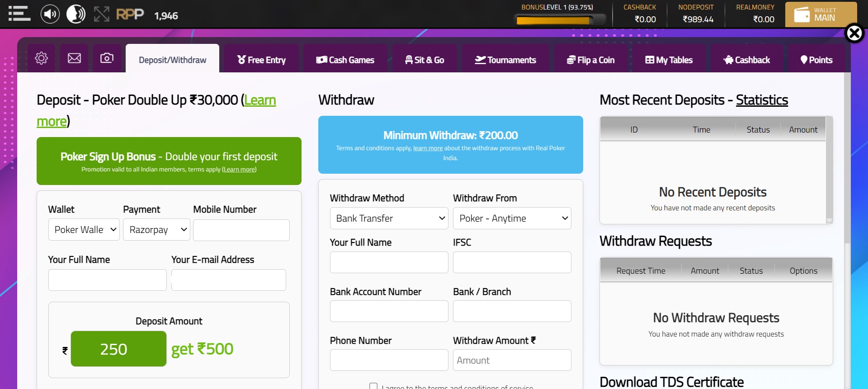This screenshot has width=868, height=389.
Task: Click the Poker Sign Up Bonus banner
Action: click(x=169, y=161)
